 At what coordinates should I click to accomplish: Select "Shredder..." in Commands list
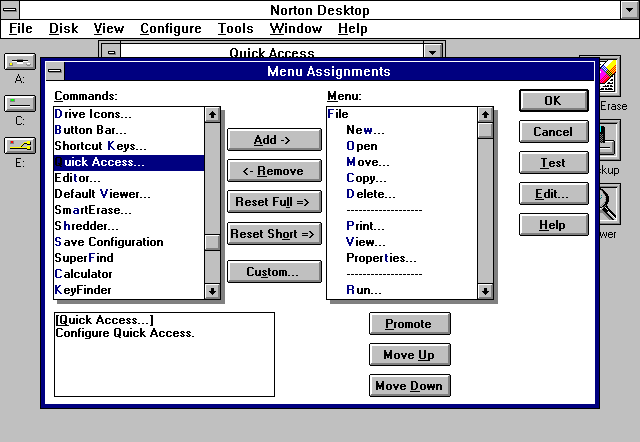coord(129,226)
